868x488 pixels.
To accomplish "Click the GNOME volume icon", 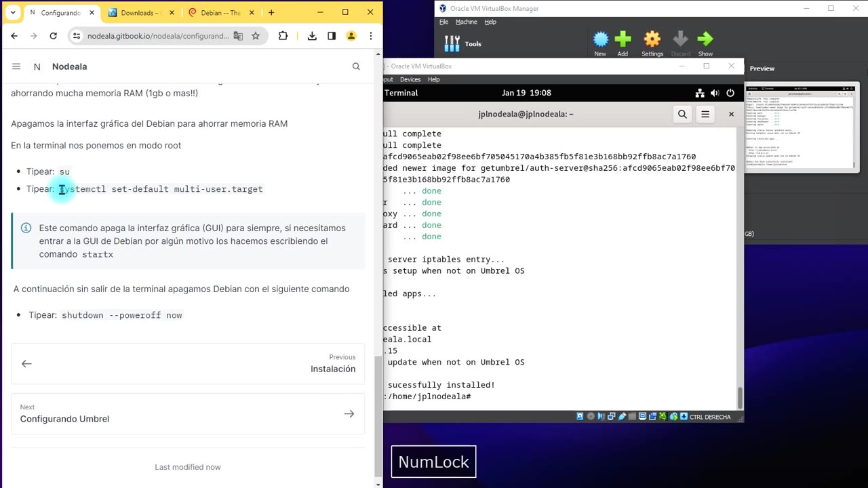I will pos(715,93).
